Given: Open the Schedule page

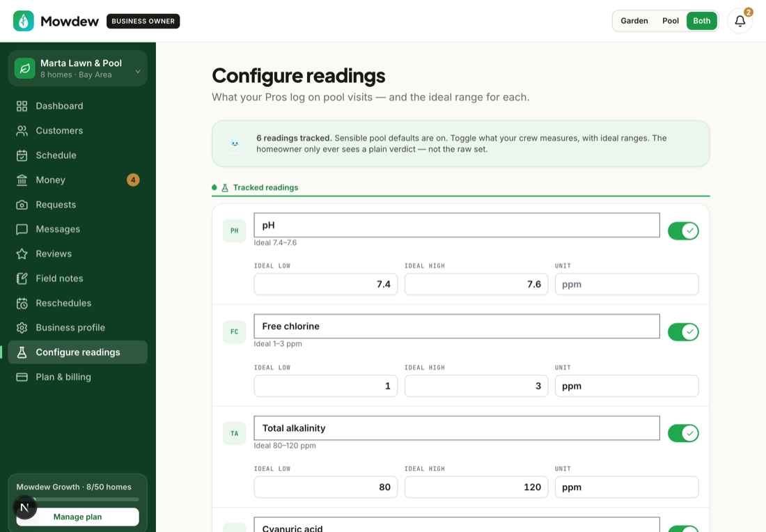Looking at the screenshot, I should tap(78, 155).
